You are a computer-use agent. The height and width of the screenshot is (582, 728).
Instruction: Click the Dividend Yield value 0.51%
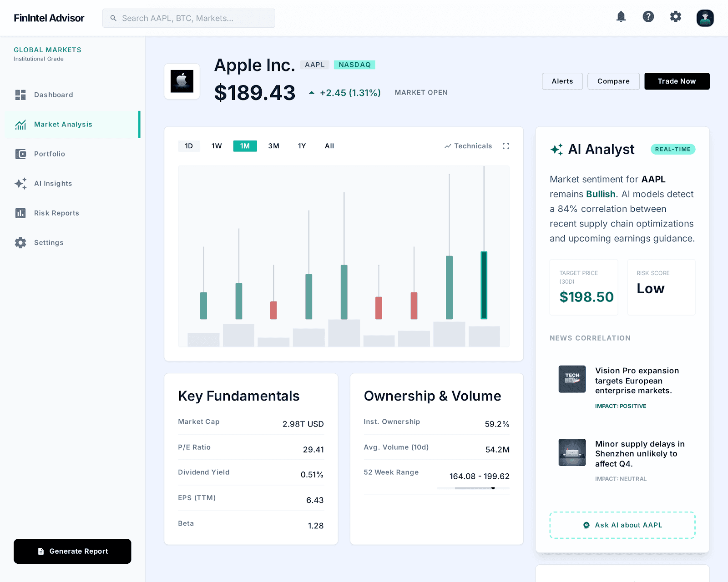312,475
